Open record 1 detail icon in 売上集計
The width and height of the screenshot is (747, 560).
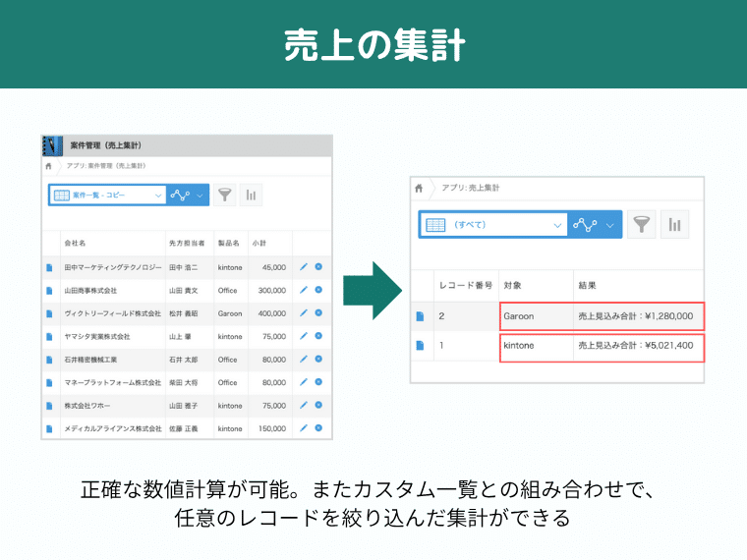tap(420, 345)
